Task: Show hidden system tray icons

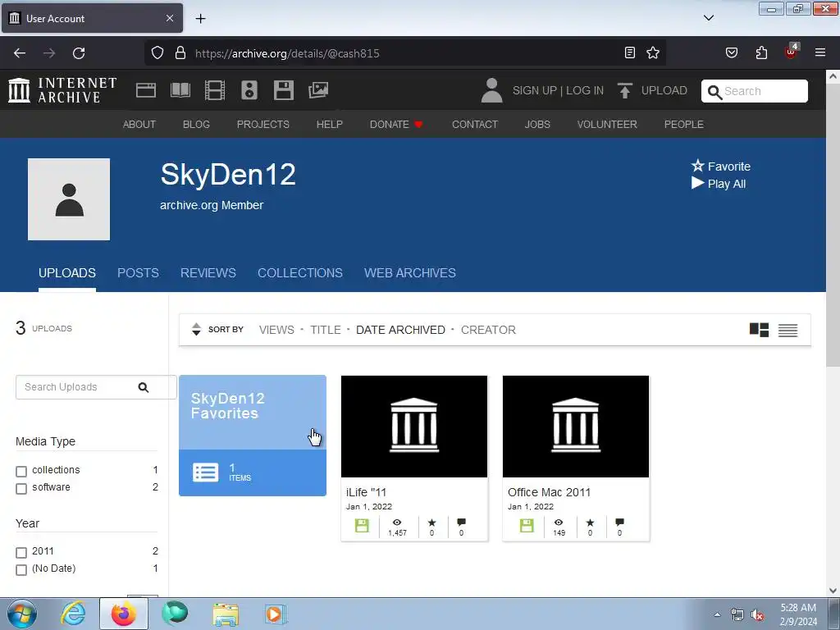Action: tap(717, 614)
